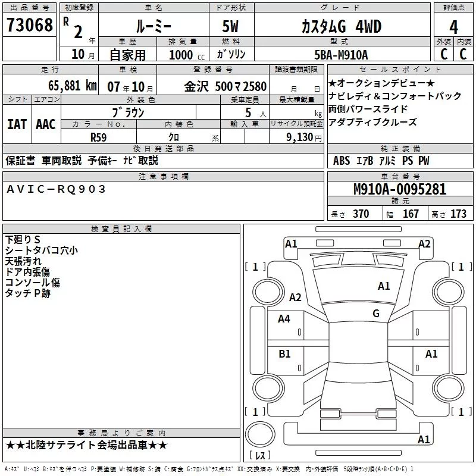
Task: Click the air conditioner value AAC
Action: point(46,124)
